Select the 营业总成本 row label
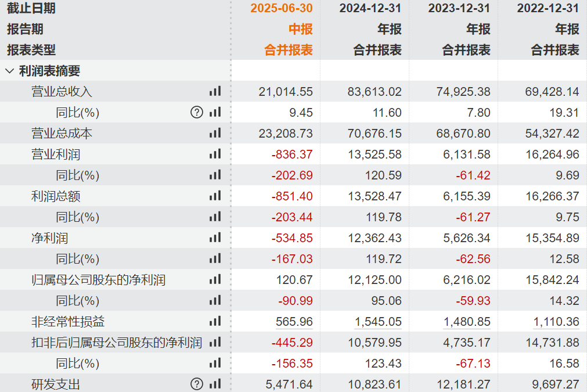Viewport: 587px width, 392px height. (62, 134)
